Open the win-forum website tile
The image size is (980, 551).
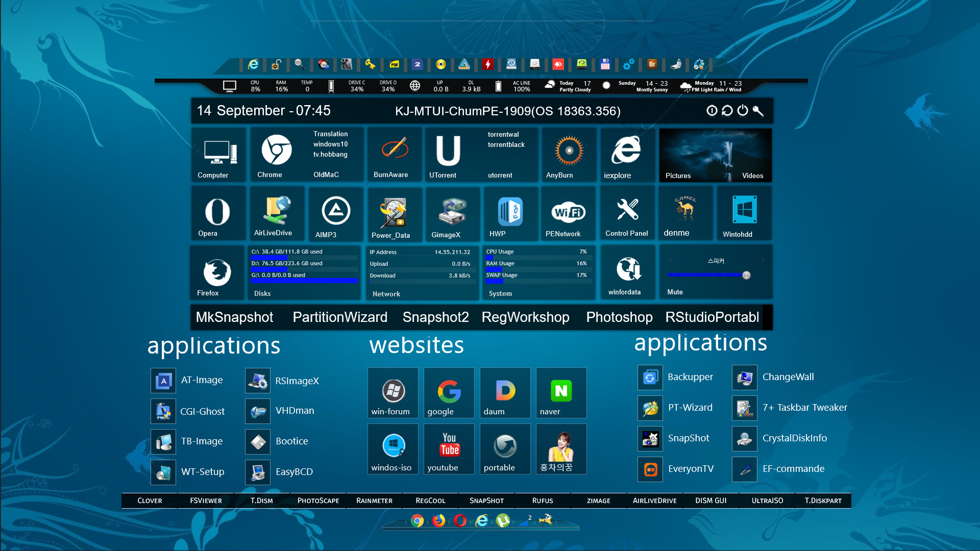coord(393,393)
